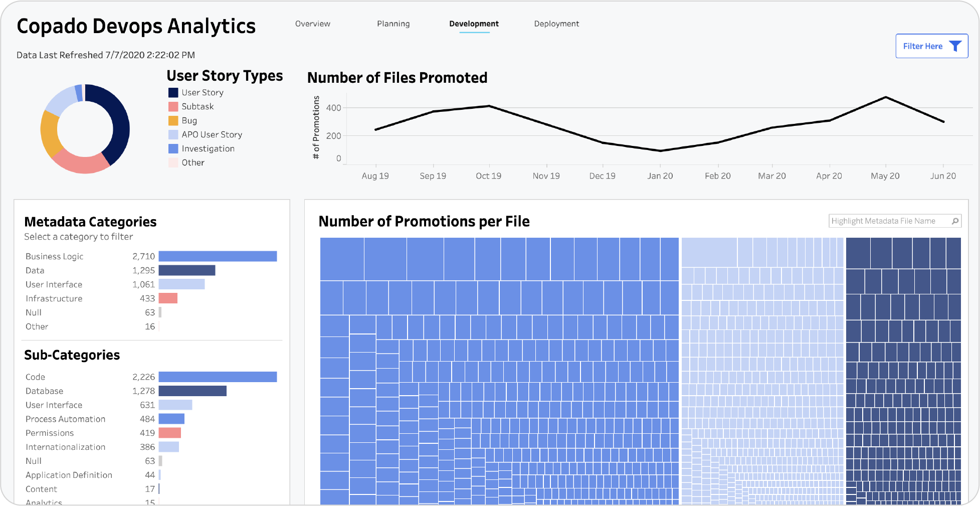
Task: Click the Content sub-category label
Action: point(41,489)
